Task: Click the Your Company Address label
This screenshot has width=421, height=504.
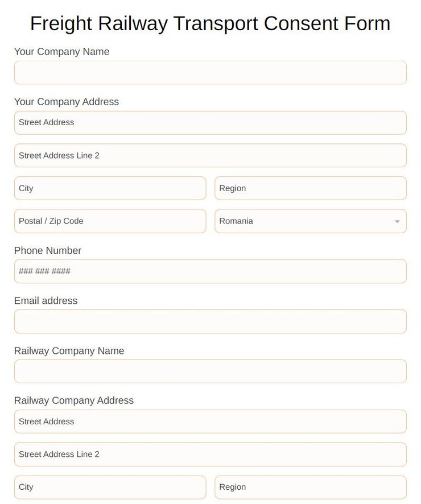Action: point(67,102)
